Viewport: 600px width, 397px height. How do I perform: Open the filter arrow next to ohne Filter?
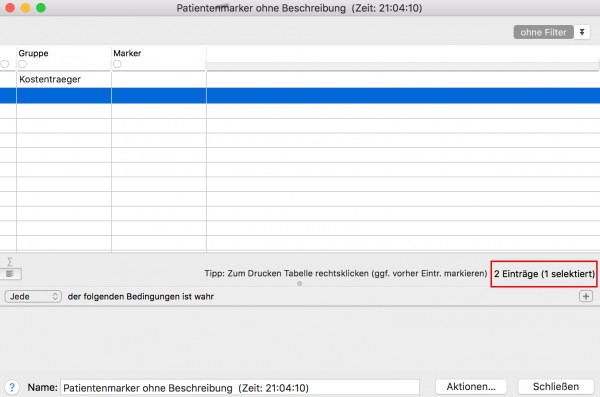[x=582, y=32]
